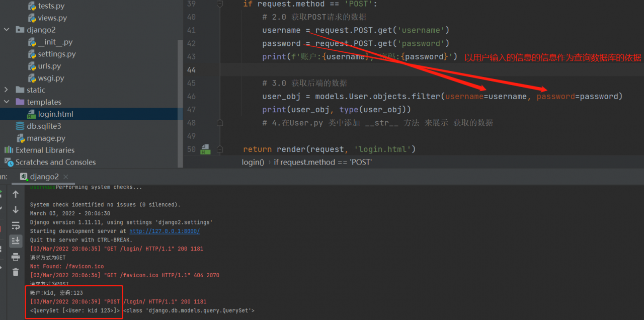Close the django2 run tab
The width and height of the screenshot is (644, 320).
tap(66, 177)
